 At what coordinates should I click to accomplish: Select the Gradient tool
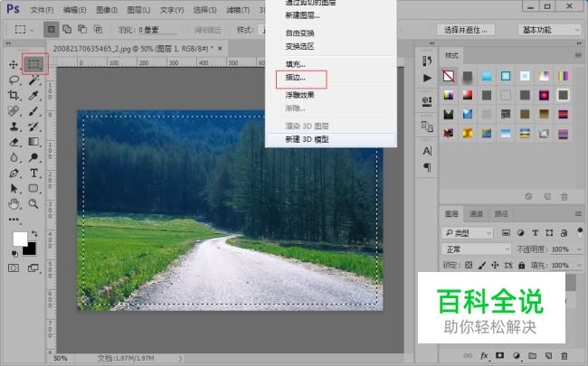pyautogui.click(x=33, y=142)
